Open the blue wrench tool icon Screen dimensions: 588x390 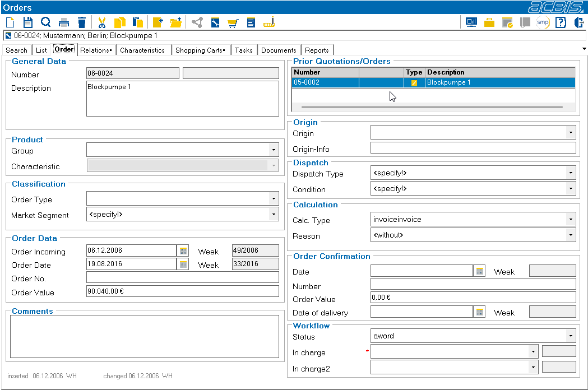tap(215, 22)
